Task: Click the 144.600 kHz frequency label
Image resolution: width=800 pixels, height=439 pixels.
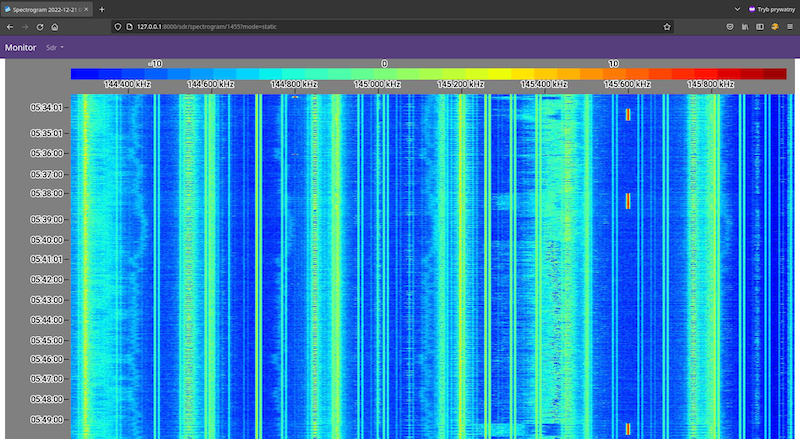Action: (x=211, y=84)
